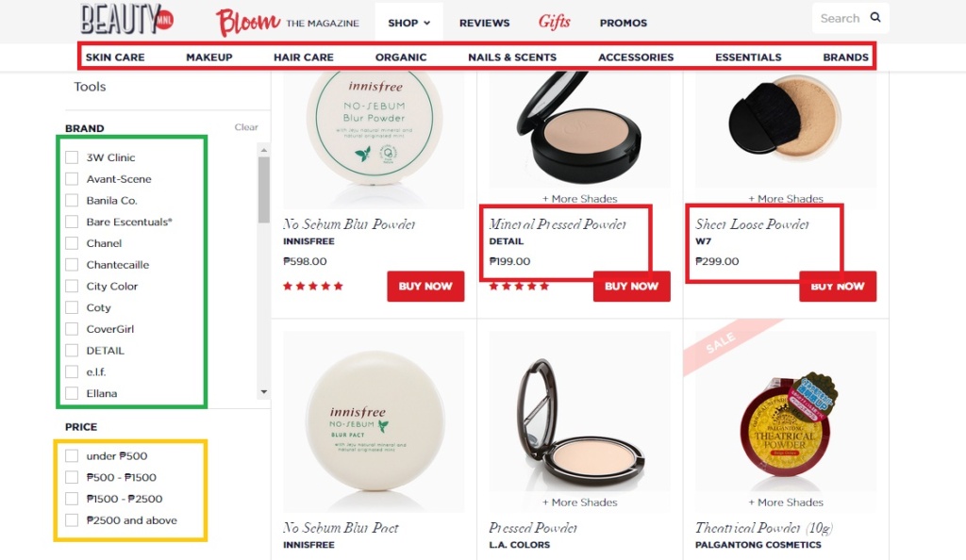Screen dimensions: 966x560
Task: Open the L.A. Colors Pressed Powder image
Action: coord(580,411)
